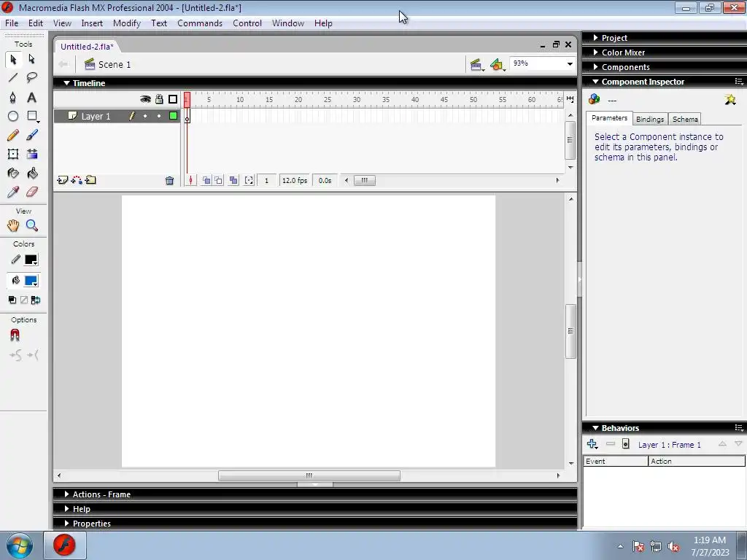Viewport: 747px width, 560px height.
Task: Select the Hand tool
Action: [x=13, y=226]
